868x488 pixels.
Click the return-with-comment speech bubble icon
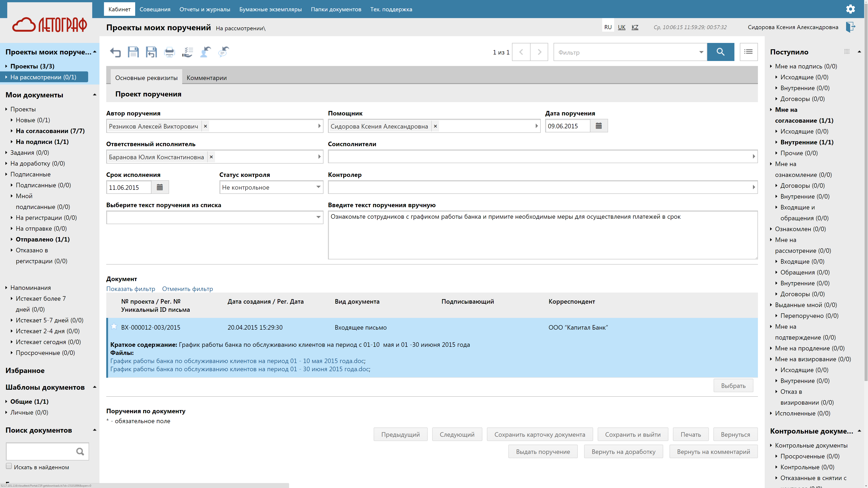223,52
